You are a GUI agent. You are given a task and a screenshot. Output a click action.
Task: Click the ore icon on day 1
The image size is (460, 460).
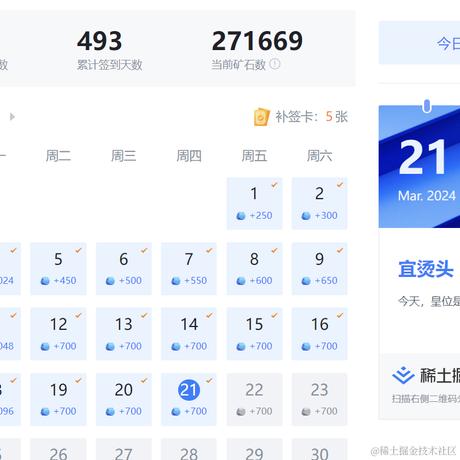(x=241, y=216)
